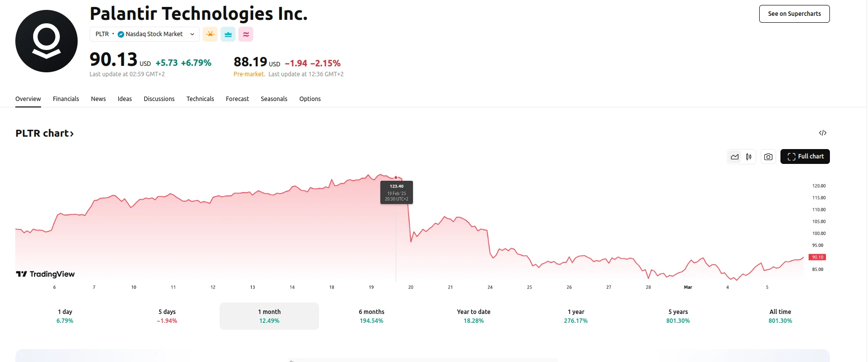This screenshot has height=362, width=868.
Task: Open similar stocks via the pink wave icon
Action: tap(245, 34)
